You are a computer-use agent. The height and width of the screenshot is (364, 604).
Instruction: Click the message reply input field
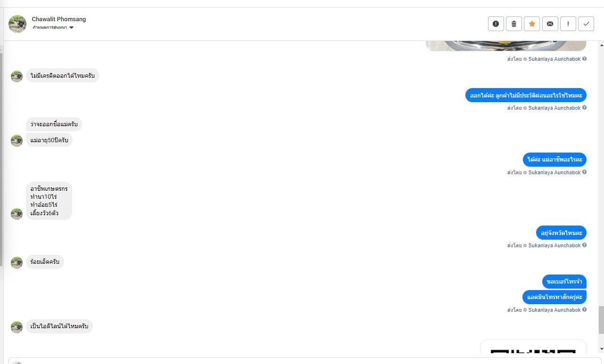pos(302,361)
